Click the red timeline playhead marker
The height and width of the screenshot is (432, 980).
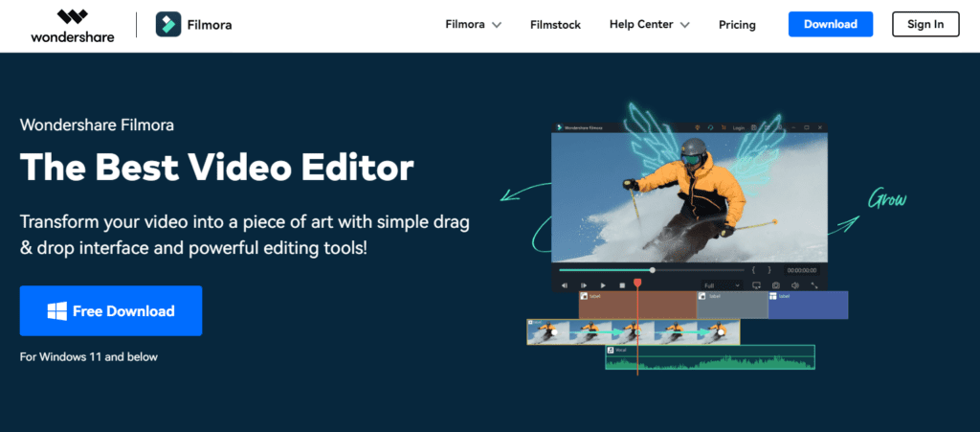[x=637, y=284]
